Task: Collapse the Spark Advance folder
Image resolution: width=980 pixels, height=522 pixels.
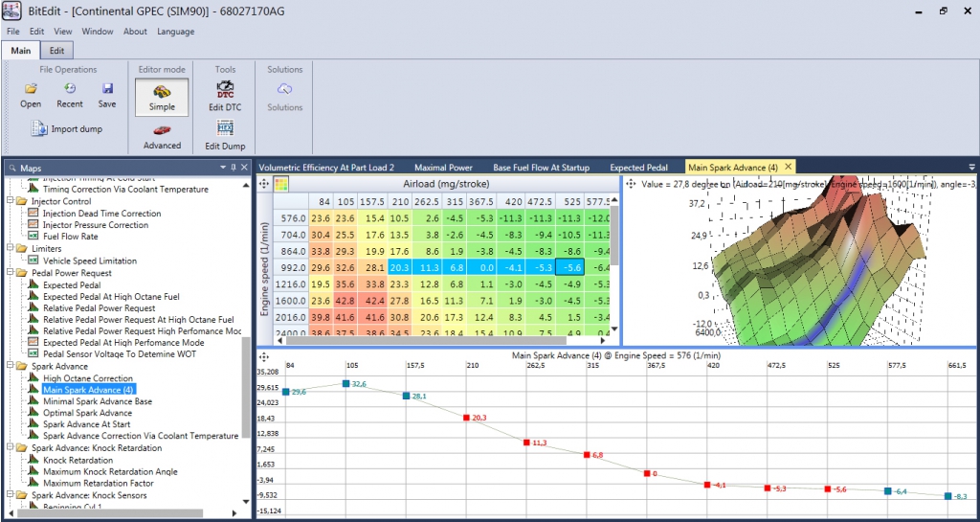Action: click(10, 366)
